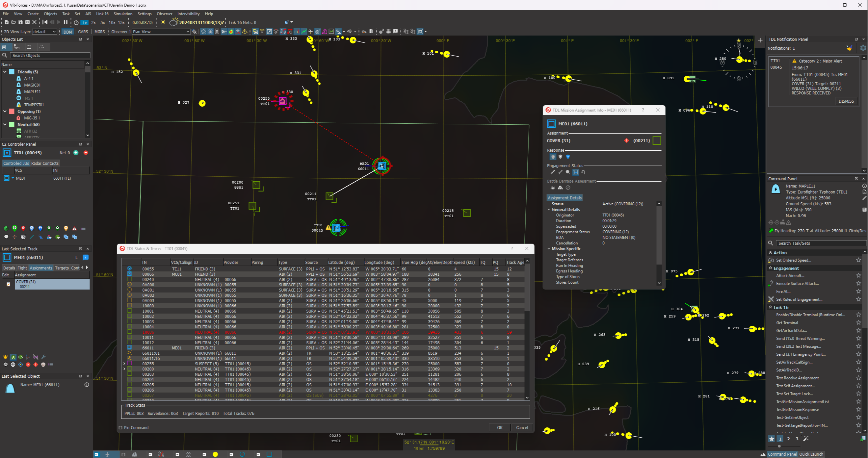868x458 pixels.
Task: Open the Simulation menu
Action: [x=123, y=14]
